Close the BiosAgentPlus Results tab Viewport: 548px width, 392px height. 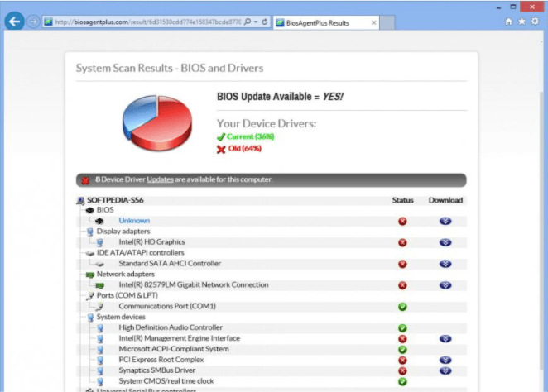click(373, 22)
